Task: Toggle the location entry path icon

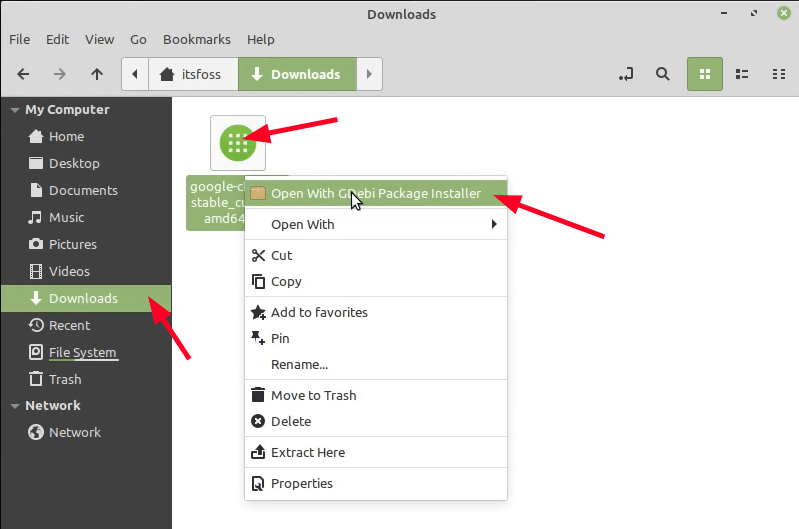Action: point(627,74)
